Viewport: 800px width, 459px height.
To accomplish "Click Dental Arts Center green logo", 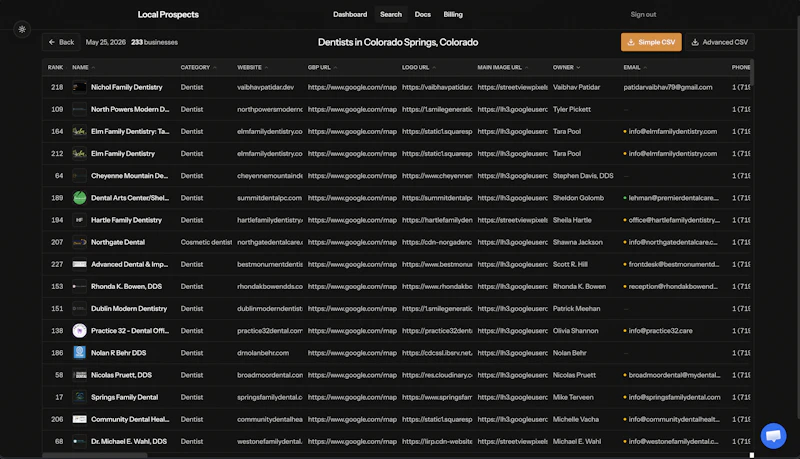I will point(80,198).
